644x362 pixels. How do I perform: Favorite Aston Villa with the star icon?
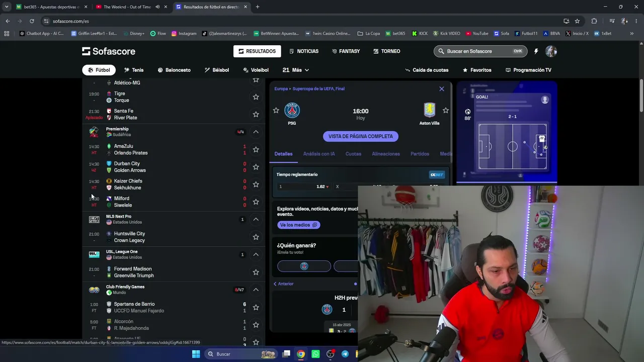coord(445,110)
